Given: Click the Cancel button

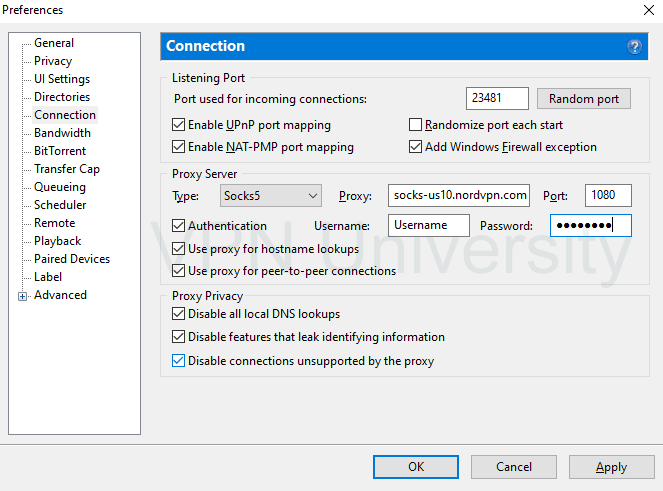Looking at the screenshot, I should tap(514, 467).
